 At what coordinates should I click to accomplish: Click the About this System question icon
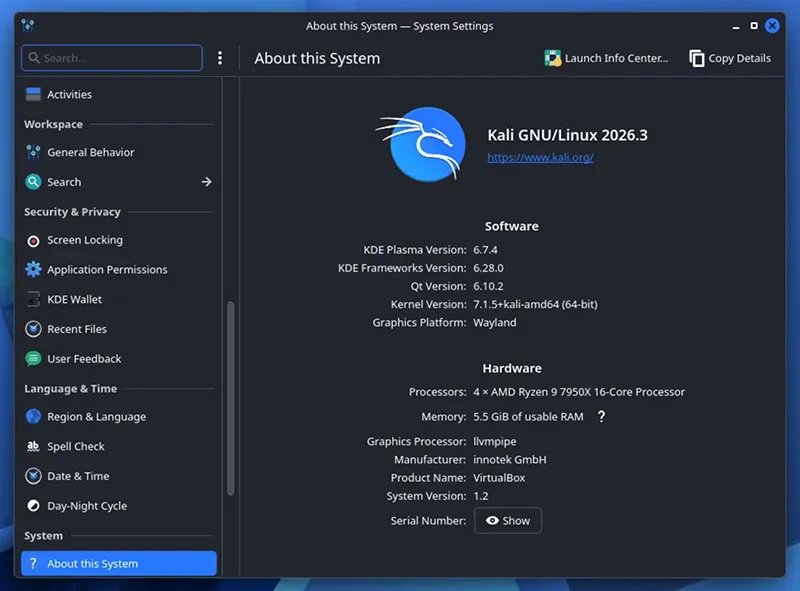[33, 563]
